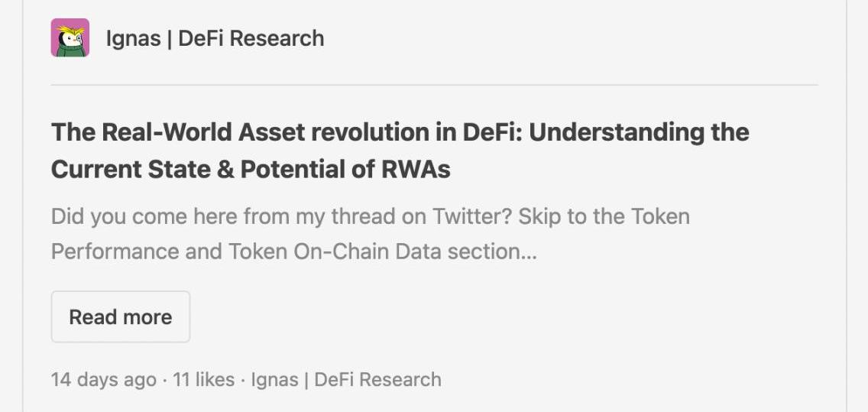
Task: Open the Ignas | DeFi Research header name
Action: pyautogui.click(x=214, y=38)
